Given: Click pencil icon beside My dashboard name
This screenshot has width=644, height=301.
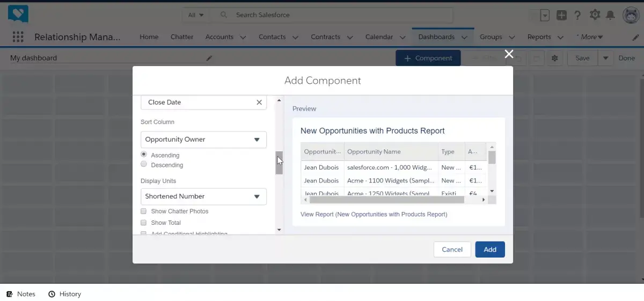Looking at the screenshot, I should tap(209, 58).
